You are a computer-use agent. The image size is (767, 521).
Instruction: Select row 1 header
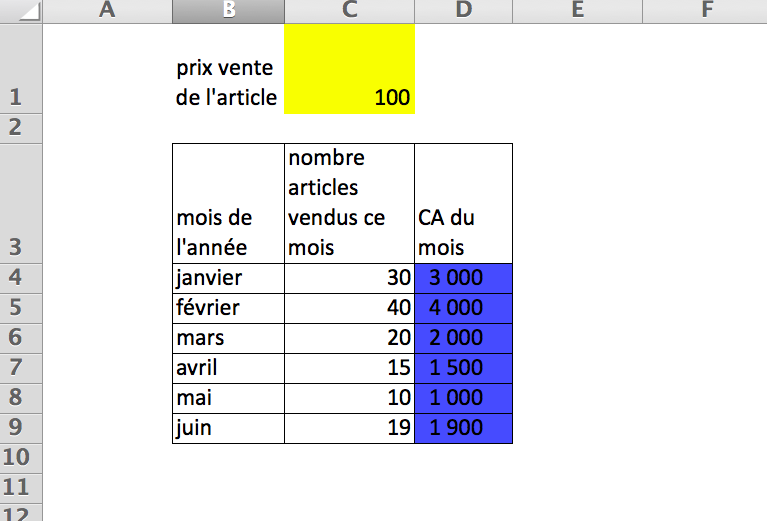(x=21, y=68)
